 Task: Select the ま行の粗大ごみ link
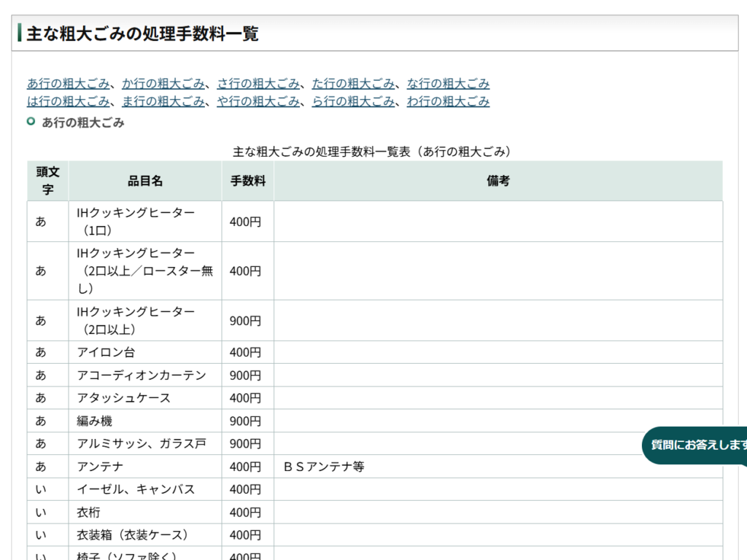[163, 101]
